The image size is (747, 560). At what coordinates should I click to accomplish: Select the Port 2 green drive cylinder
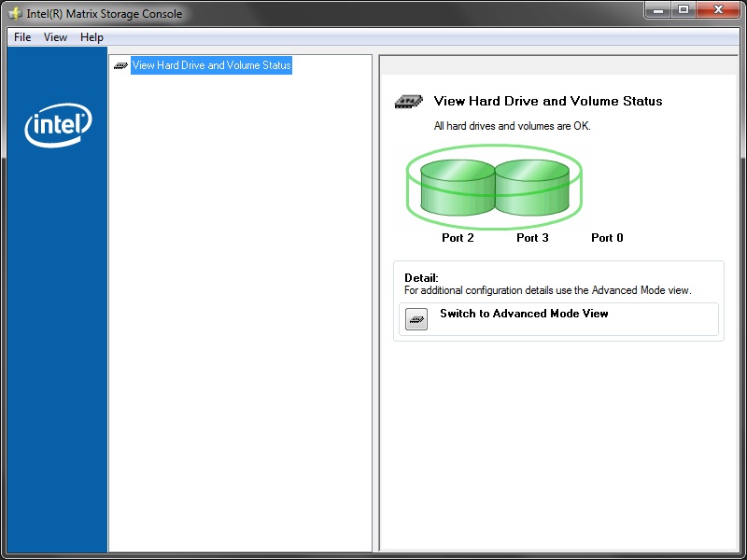(458, 188)
